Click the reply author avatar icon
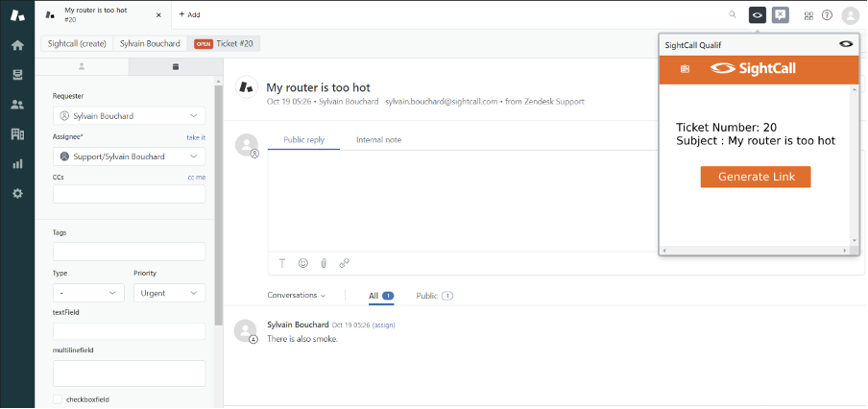 pos(247,146)
